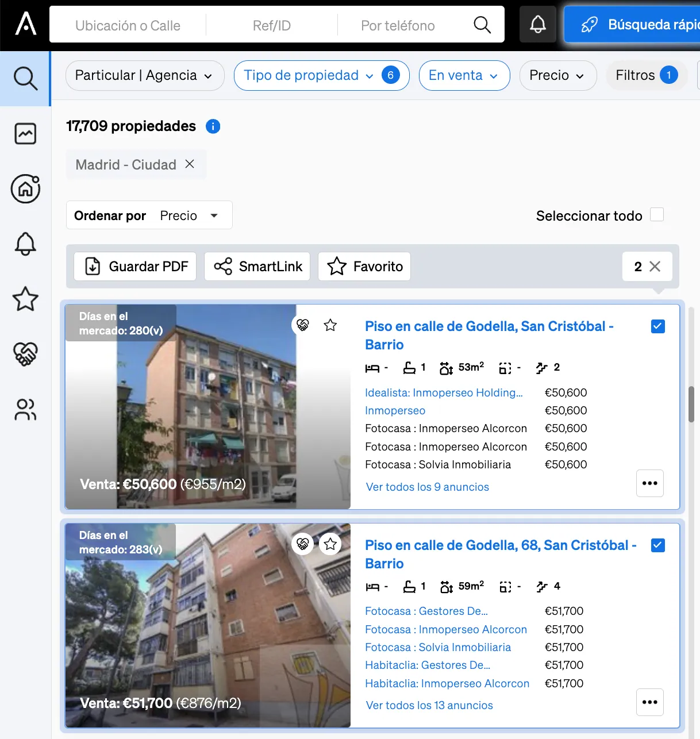
Task: Open the En venta filter menu
Action: [x=464, y=75]
